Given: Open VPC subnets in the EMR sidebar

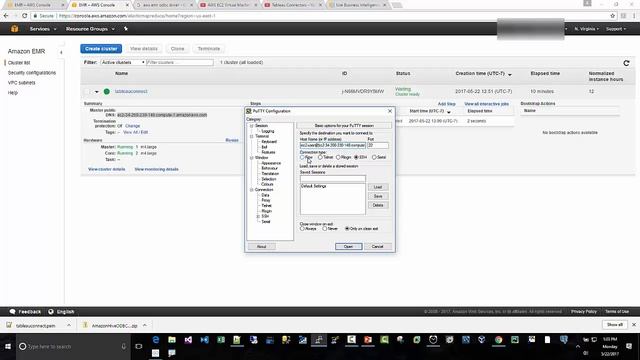Looking at the screenshot, I should point(22,83).
